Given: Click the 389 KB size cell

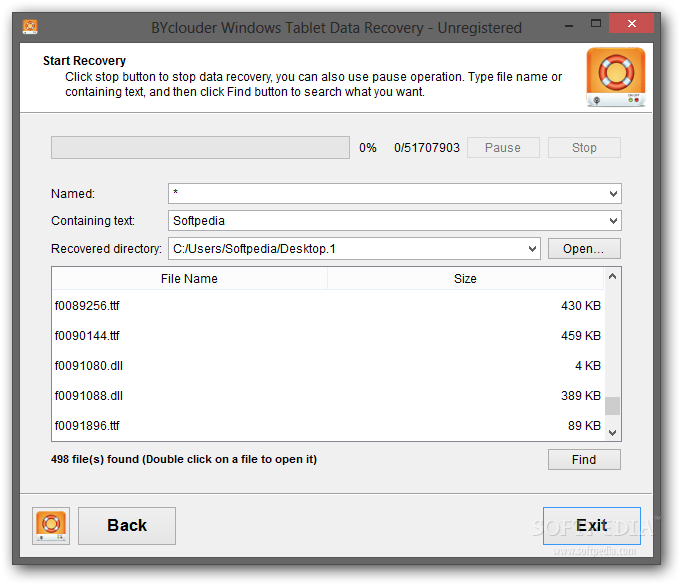Looking at the screenshot, I should coord(581,396).
